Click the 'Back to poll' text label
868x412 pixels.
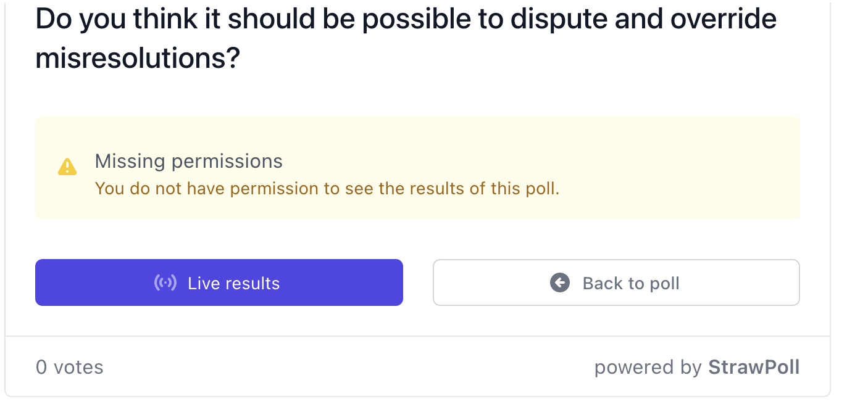(631, 284)
